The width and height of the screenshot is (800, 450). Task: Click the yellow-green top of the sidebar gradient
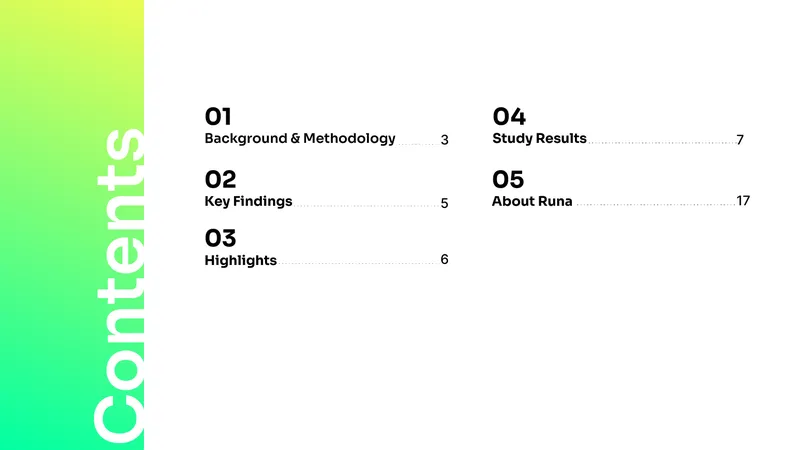[x=72, y=20]
